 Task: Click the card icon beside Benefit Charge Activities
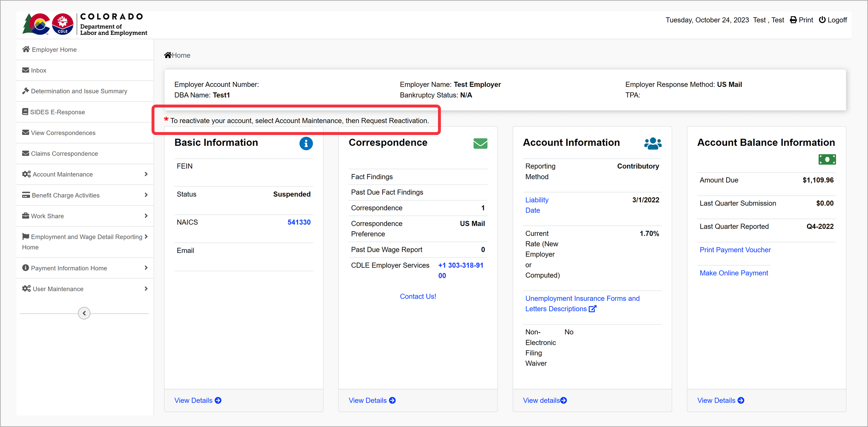[x=26, y=195]
